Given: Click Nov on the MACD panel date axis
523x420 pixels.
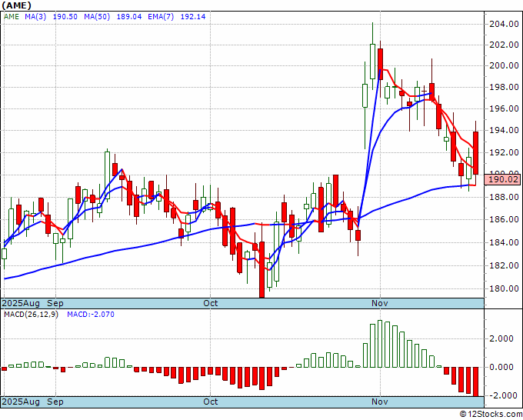Looking at the screenshot, I should coord(380,402).
